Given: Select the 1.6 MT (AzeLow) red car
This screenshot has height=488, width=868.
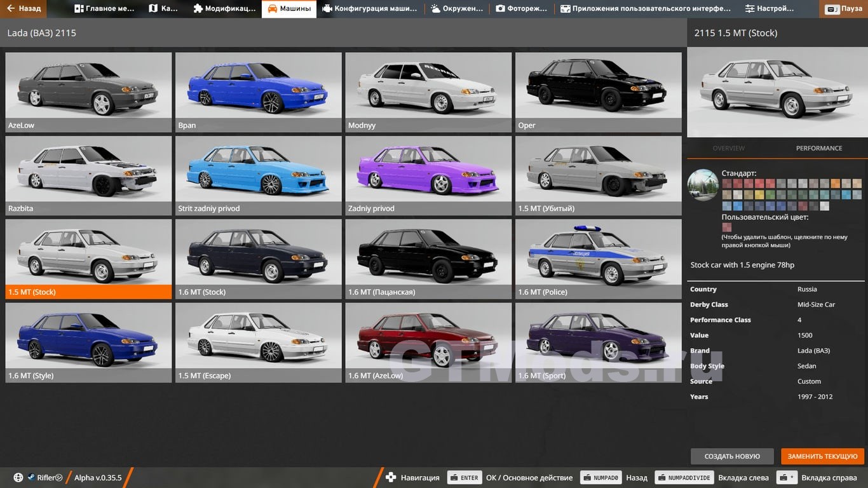Looking at the screenshot, I should 428,342.
